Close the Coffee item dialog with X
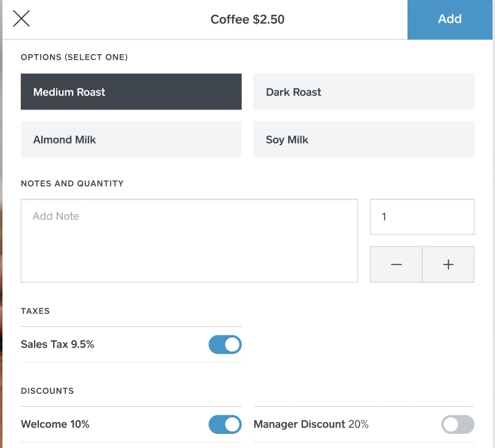Image resolution: width=495 pixels, height=448 pixels. tap(22, 19)
